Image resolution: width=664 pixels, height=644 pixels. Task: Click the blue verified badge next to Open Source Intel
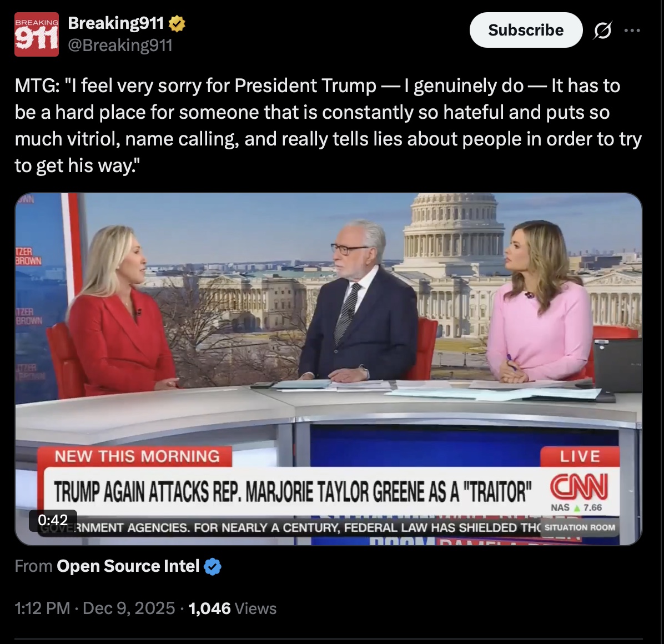(x=213, y=566)
